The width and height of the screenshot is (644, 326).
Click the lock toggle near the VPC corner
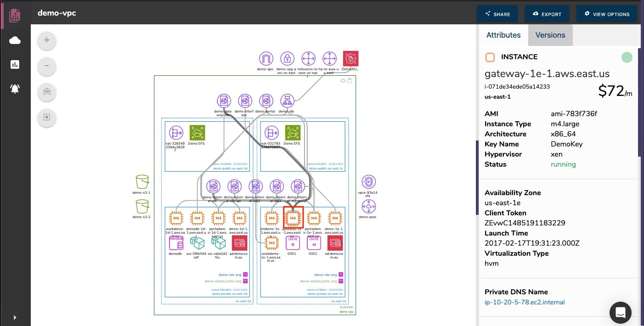(350, 80)
